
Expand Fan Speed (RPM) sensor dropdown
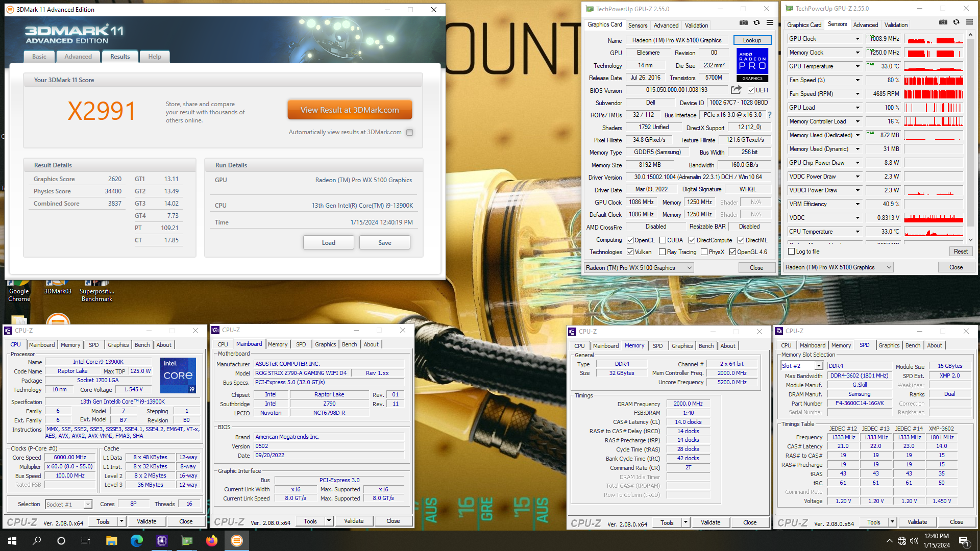(x=857, y=94)
